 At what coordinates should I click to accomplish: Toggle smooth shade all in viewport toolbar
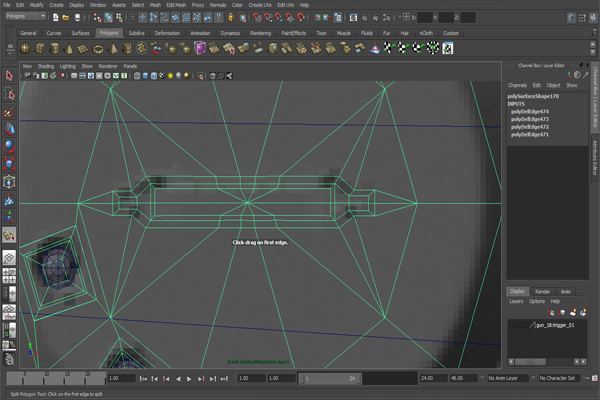pos(145,76)
